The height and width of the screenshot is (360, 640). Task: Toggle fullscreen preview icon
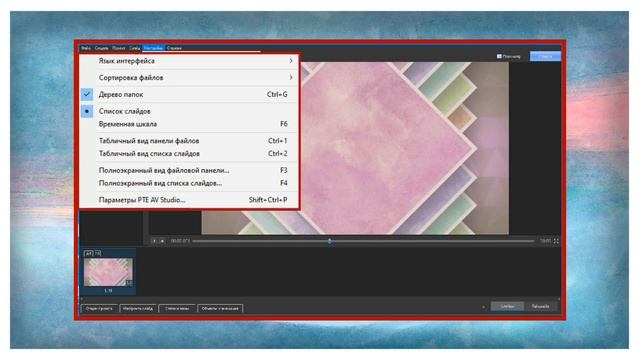(x=556, y=241)
